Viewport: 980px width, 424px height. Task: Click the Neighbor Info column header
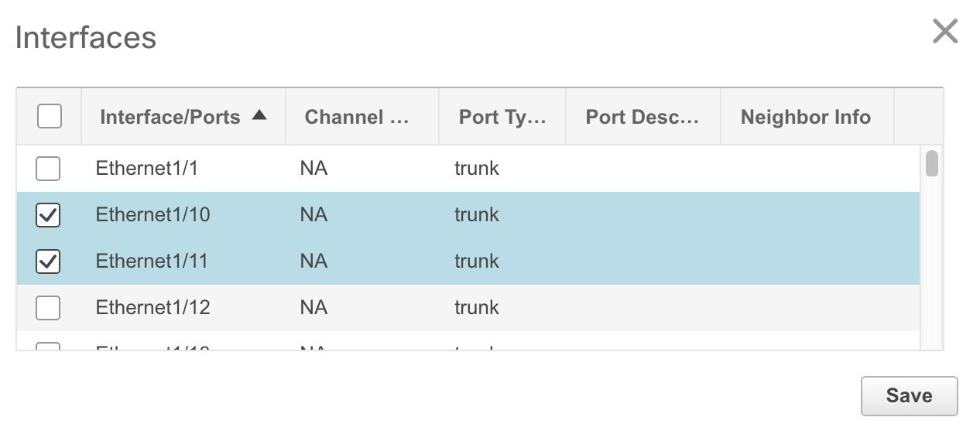[807, 117]
